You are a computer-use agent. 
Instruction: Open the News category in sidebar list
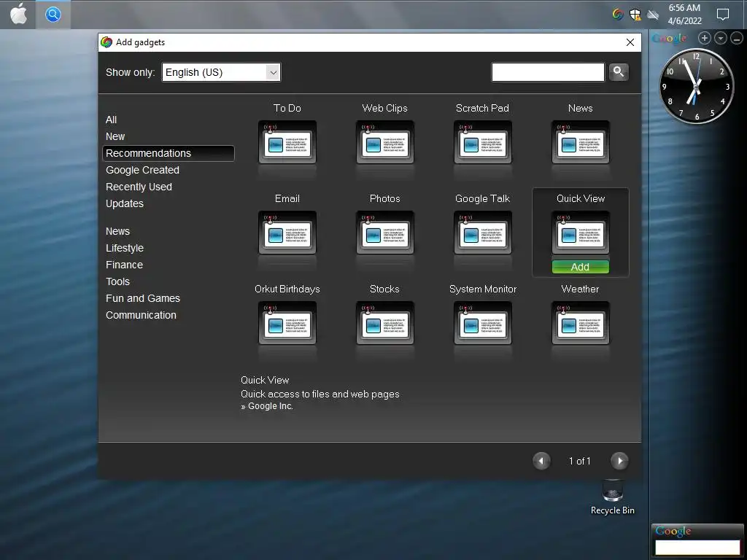point(117,231)
